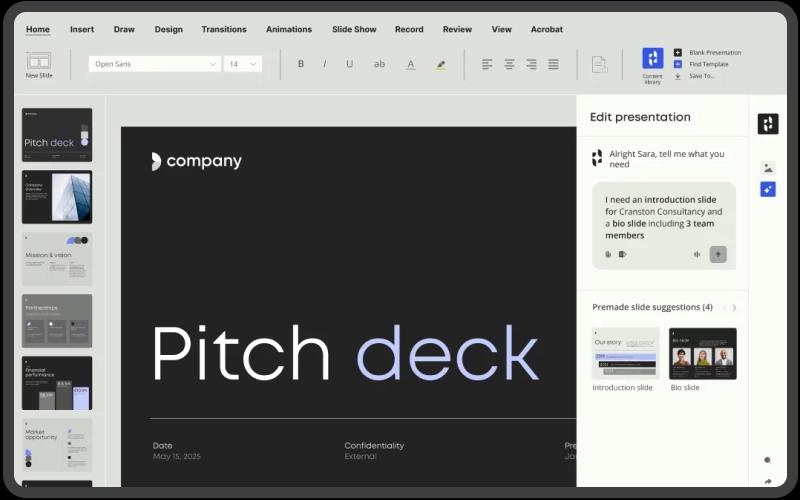
Task: Click the company logo on the slide
Action: [x=196, y=161]
